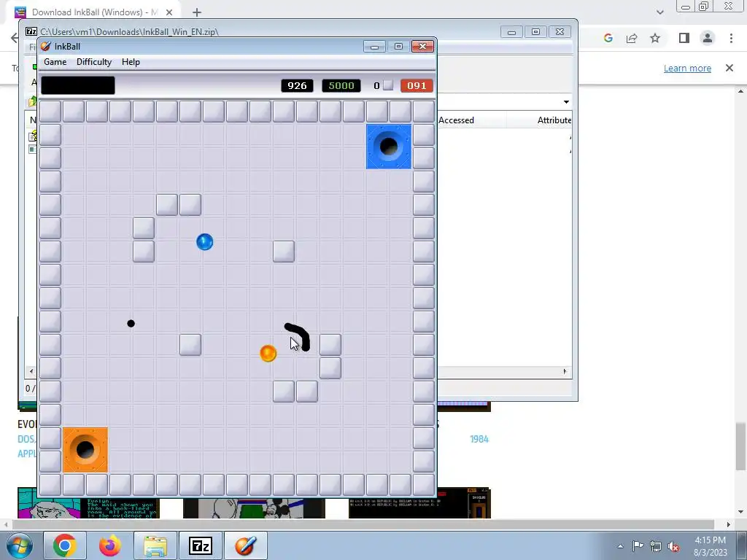Click the Chrome tab favicon

pyautogui.click(x=20, y=12)
